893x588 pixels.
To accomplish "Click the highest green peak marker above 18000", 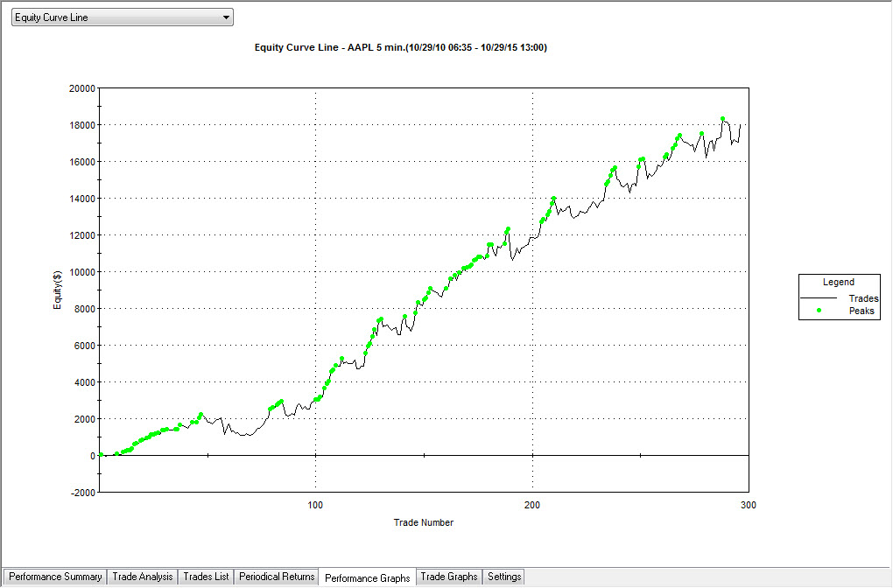I will 722,119.
